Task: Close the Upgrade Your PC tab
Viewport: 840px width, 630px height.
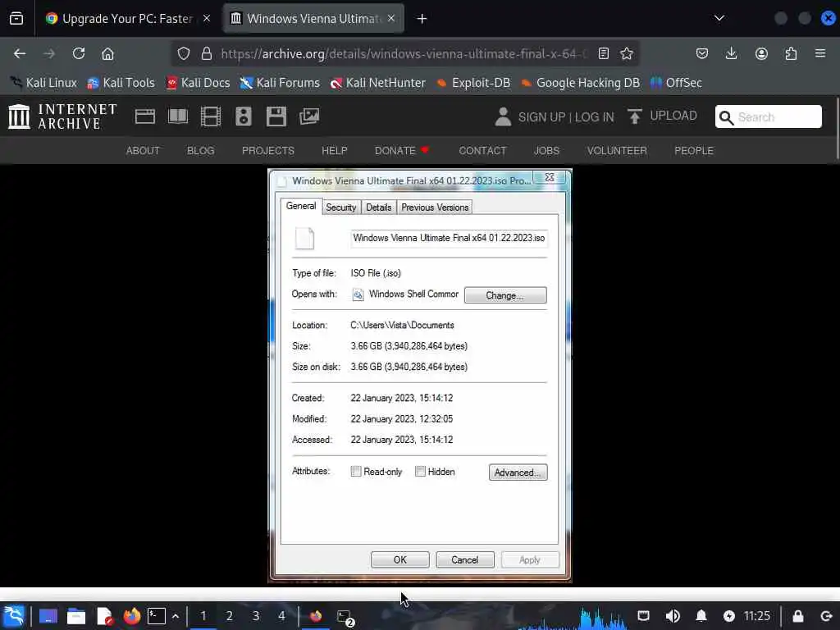Action: pyautogui.click(x=207, y=18)
